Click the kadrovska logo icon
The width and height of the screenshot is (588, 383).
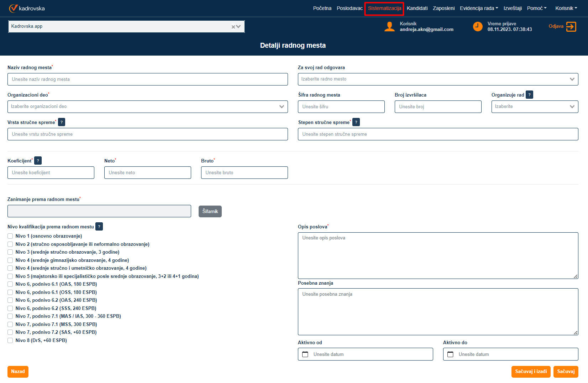tap(13, 8)
